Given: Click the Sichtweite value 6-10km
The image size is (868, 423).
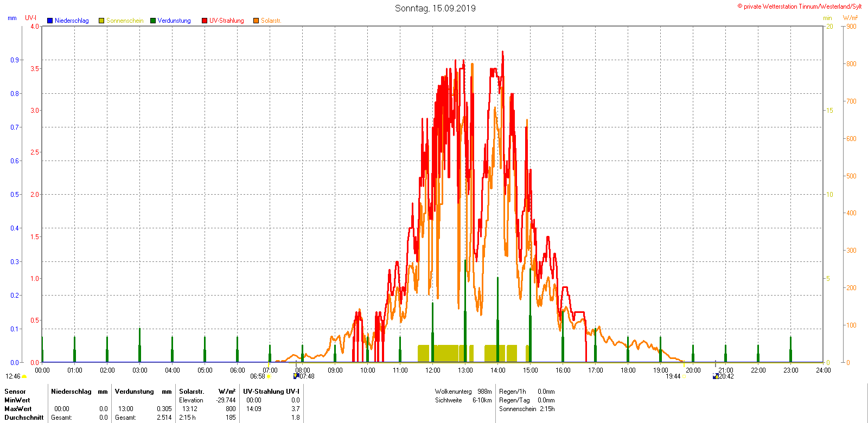Looking at the screenshot, I should [x=482, y=400].
